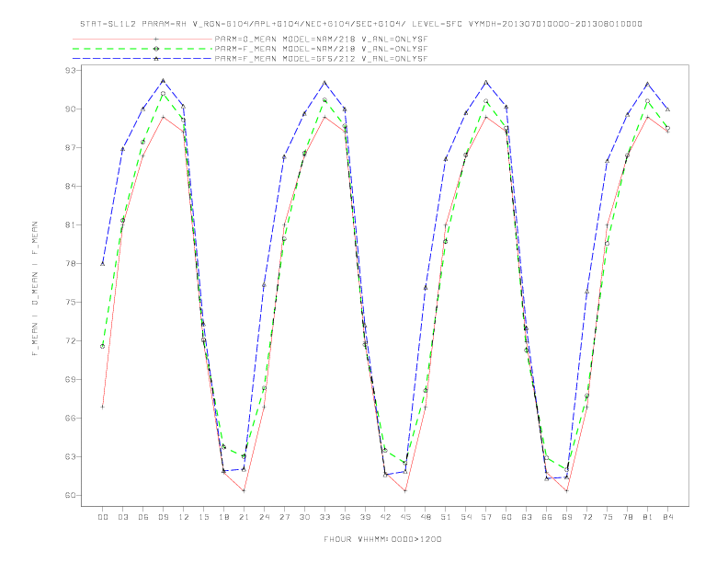
Task: Click y-axis tick label 81
Action: pyautogui.click(x=70, y=224)
